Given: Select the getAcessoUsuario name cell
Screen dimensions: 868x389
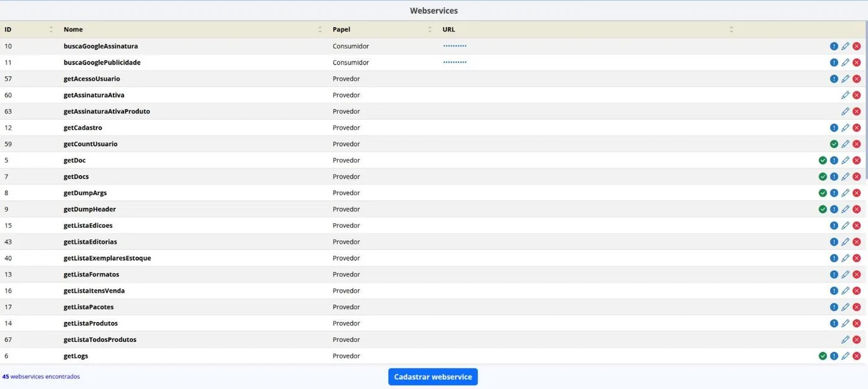Looking at the screenshot, I should coord(92,79).
